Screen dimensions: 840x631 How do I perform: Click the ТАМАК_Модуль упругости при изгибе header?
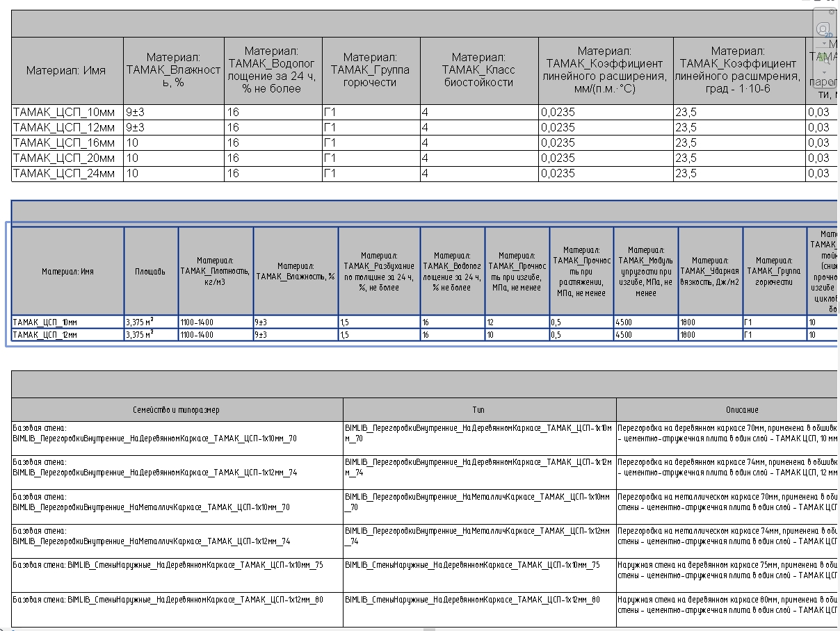click(646, 271)
